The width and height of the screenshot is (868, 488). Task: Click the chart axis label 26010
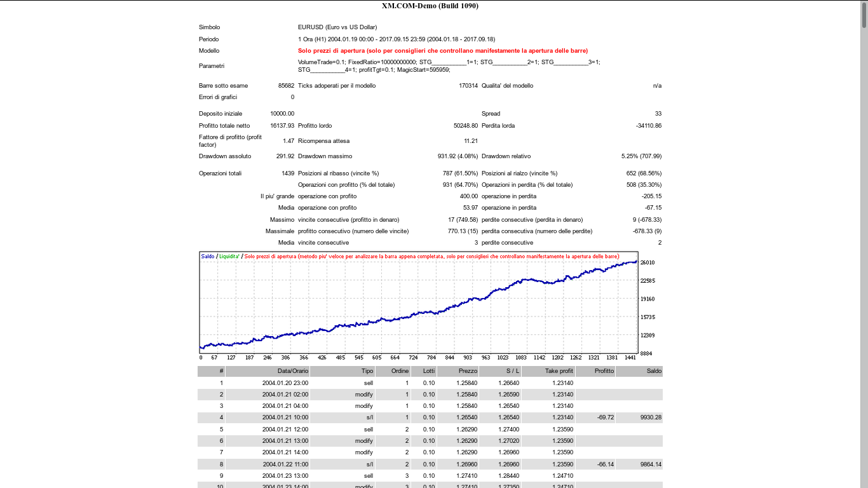click(648, 262)
